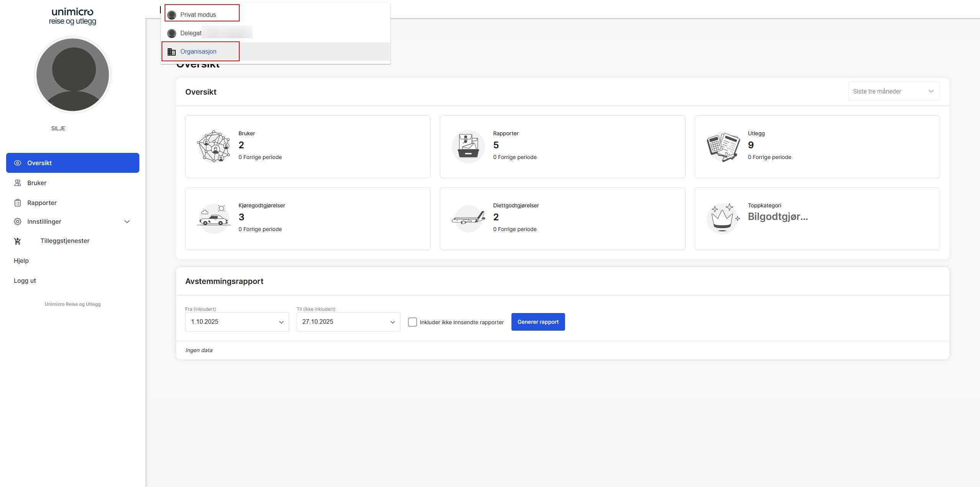
Task: Expand the Innstillinger submenu chevron
Action: [127, 221]
